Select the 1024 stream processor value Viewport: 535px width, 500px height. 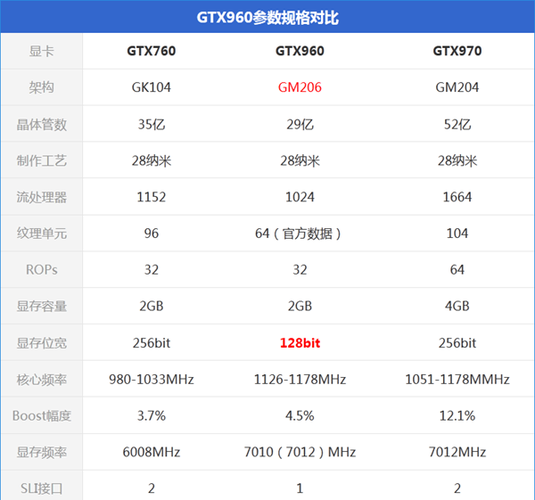[300, 197]
